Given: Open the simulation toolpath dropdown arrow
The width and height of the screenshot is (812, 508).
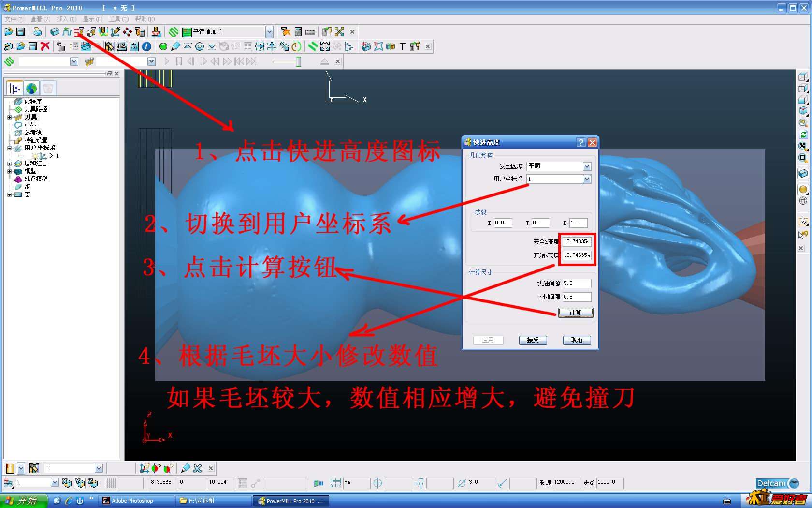Looking at the screenshot, I should tap(74, 61).
